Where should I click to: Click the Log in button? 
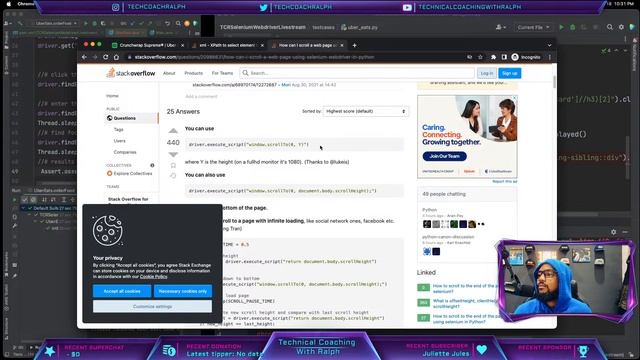487,73
